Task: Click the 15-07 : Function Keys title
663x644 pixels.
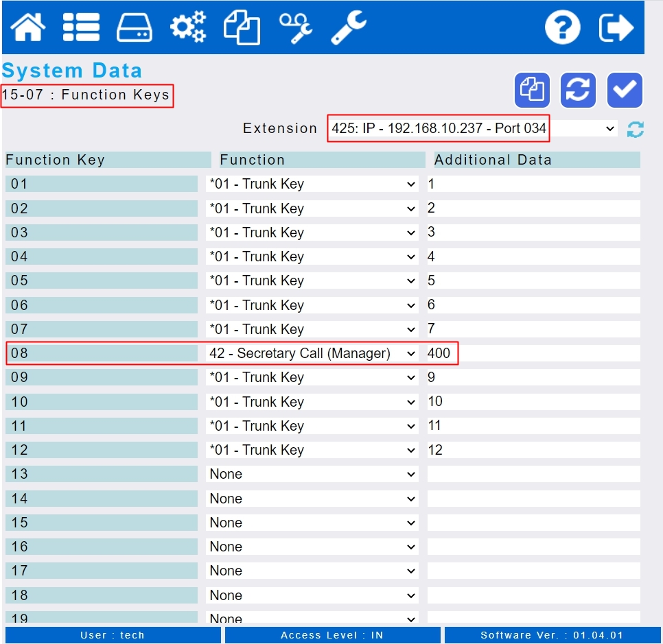Action: coord(86,95)
